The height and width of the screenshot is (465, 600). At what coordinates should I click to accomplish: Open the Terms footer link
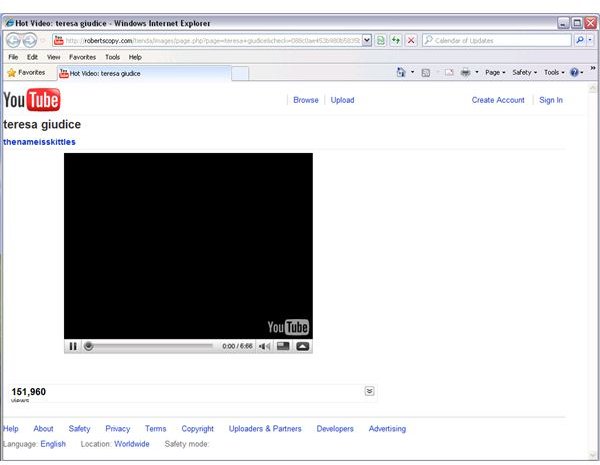point(155,429)
